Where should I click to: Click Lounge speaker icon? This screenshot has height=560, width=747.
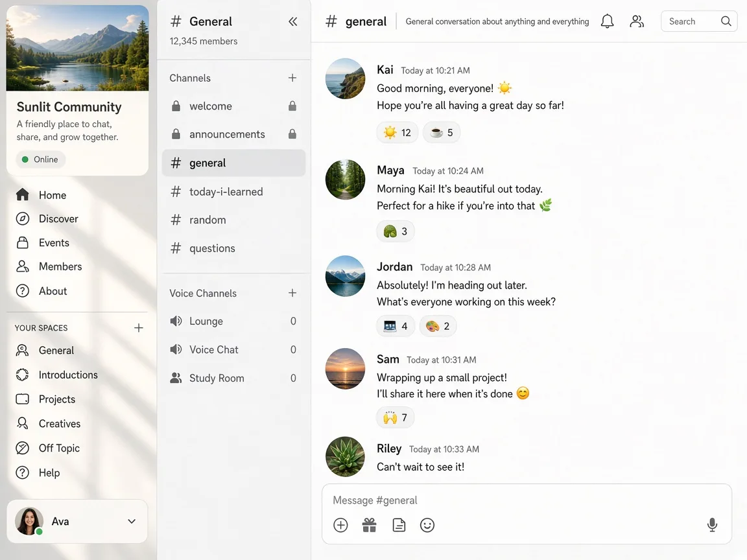click(176, 321)
